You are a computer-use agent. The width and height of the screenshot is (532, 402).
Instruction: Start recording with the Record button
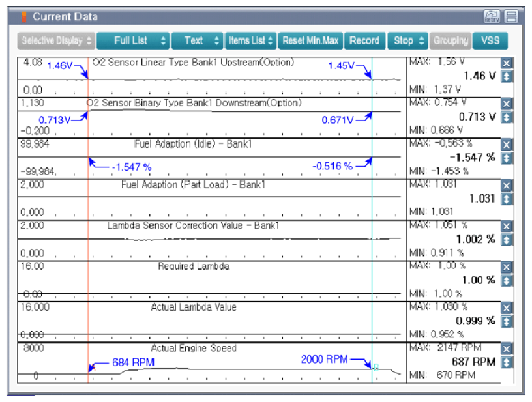click(364, 40)
